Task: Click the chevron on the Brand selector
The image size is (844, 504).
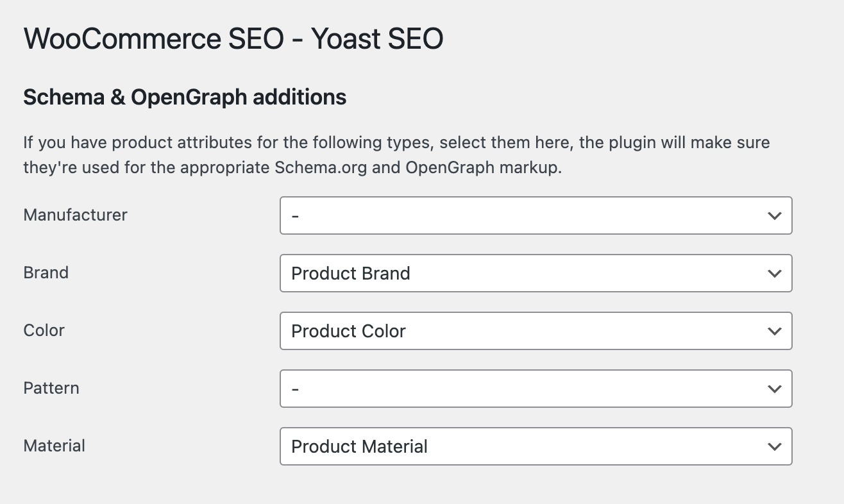Action: [773, 273]
